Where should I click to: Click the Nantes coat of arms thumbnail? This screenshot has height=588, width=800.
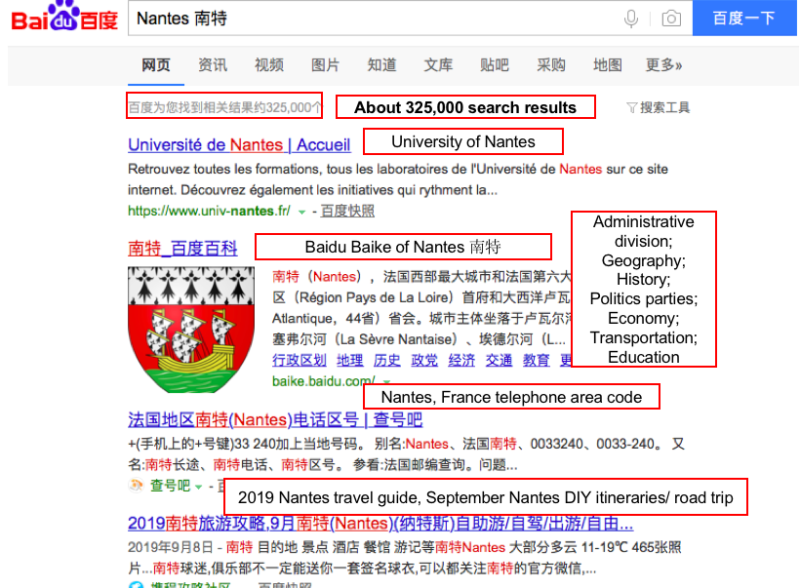(191, 330)
